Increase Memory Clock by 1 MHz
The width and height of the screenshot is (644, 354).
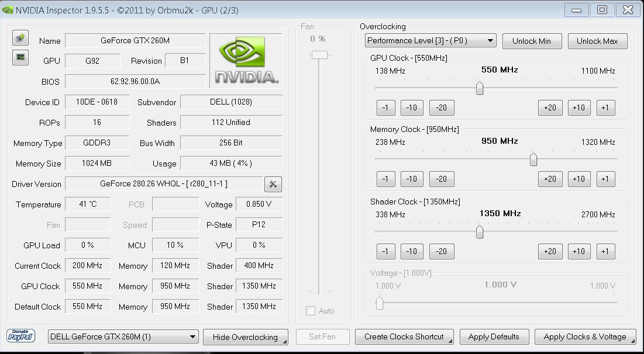[605, 179]
